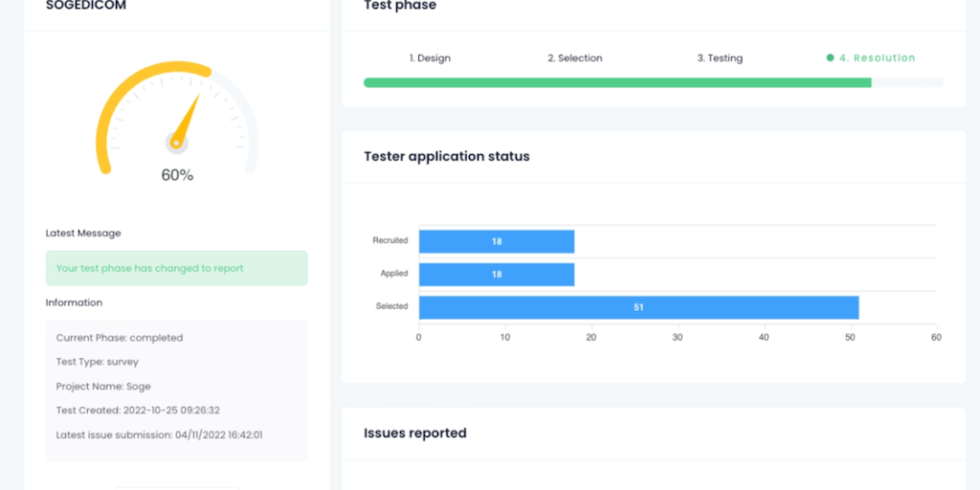The height and width of the screenshot is (490, 980).
Task: Click the Recruited bar showing 18
Action: click(x=497, y=241)
